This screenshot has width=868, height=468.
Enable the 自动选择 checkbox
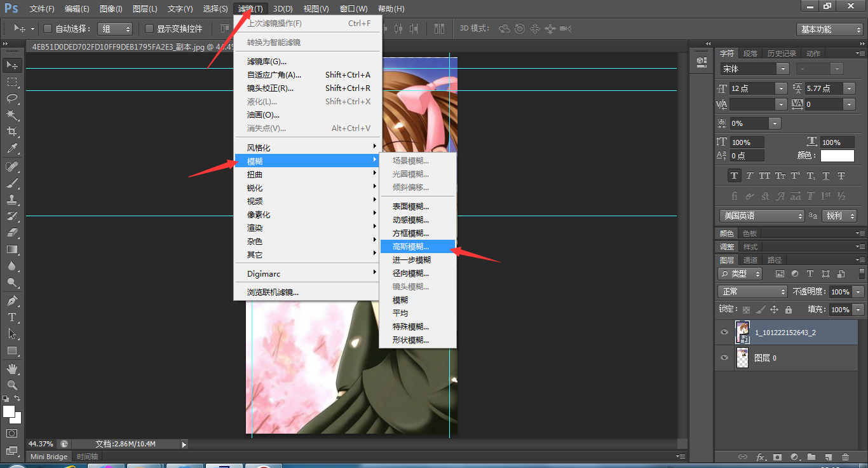coord(47,29)
